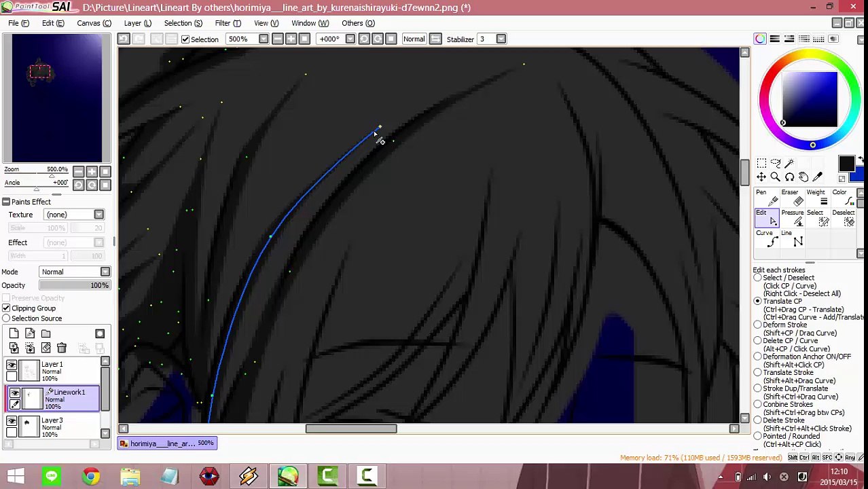
Task: Click the navigator preview thumbnail
Action: tap(57, 98)
